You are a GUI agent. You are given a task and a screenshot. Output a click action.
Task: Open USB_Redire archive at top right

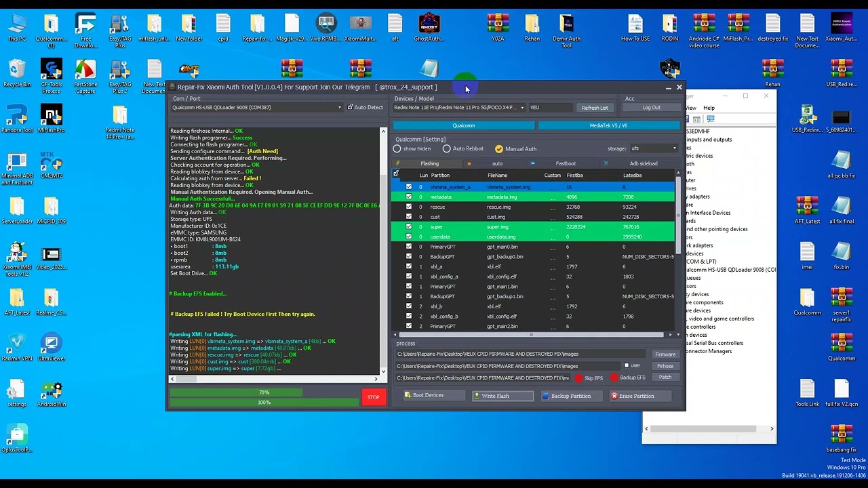tap(841, 74)
